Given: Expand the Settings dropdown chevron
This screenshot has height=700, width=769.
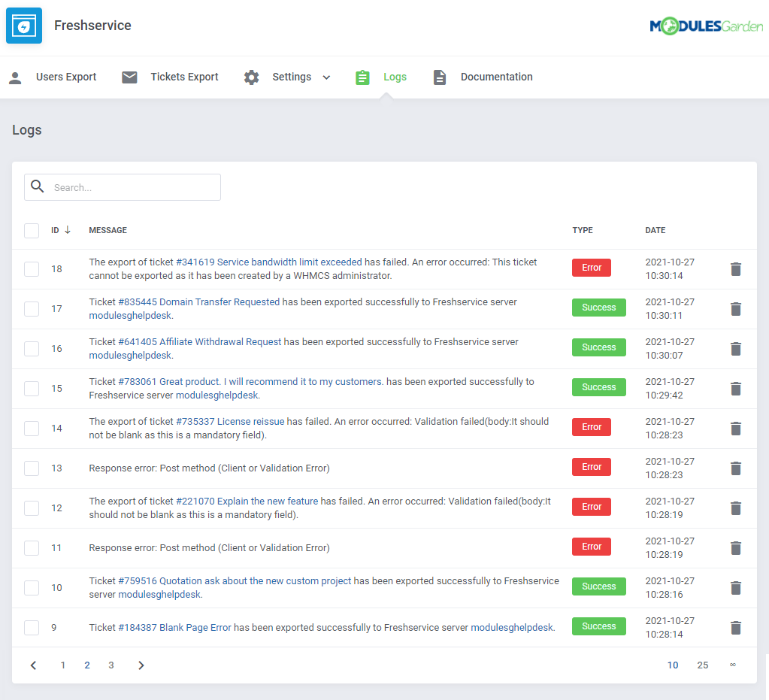Looking at the screenshot, I should pyautogui.click(x=326, y=77).
